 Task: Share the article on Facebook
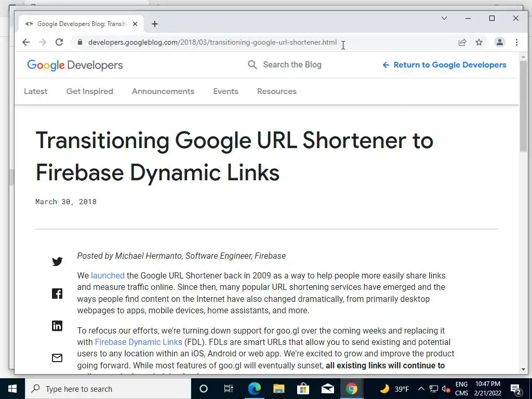click(x=57, y=294)
